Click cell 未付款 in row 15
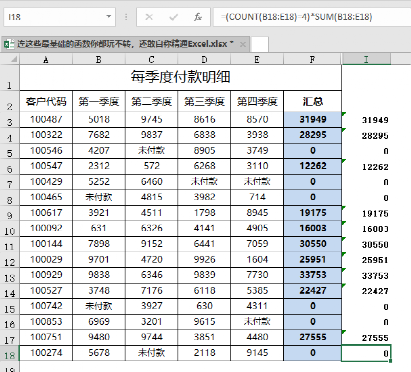The image size is (411, 372). [x=99, y=306]
